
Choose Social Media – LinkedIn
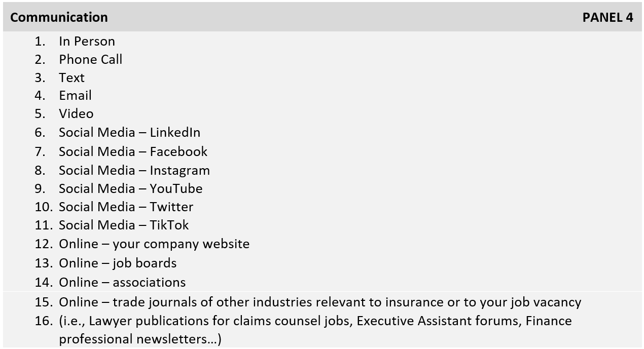(129, 133)
